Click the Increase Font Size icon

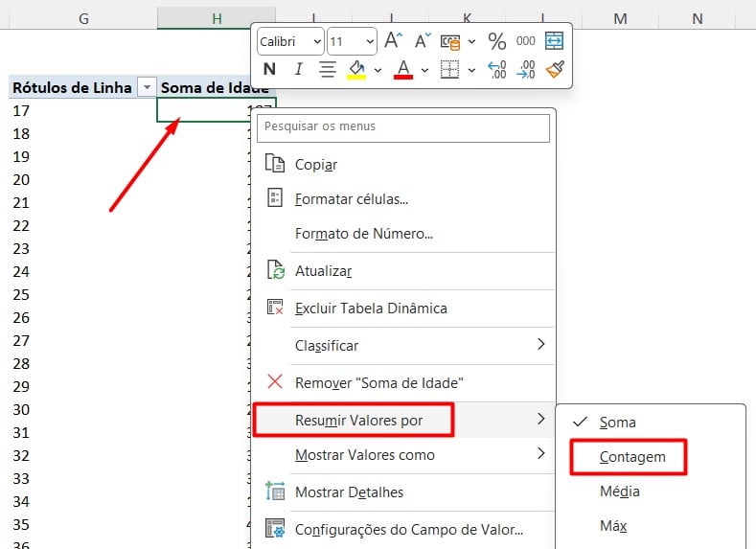click(x=393, y=41)
